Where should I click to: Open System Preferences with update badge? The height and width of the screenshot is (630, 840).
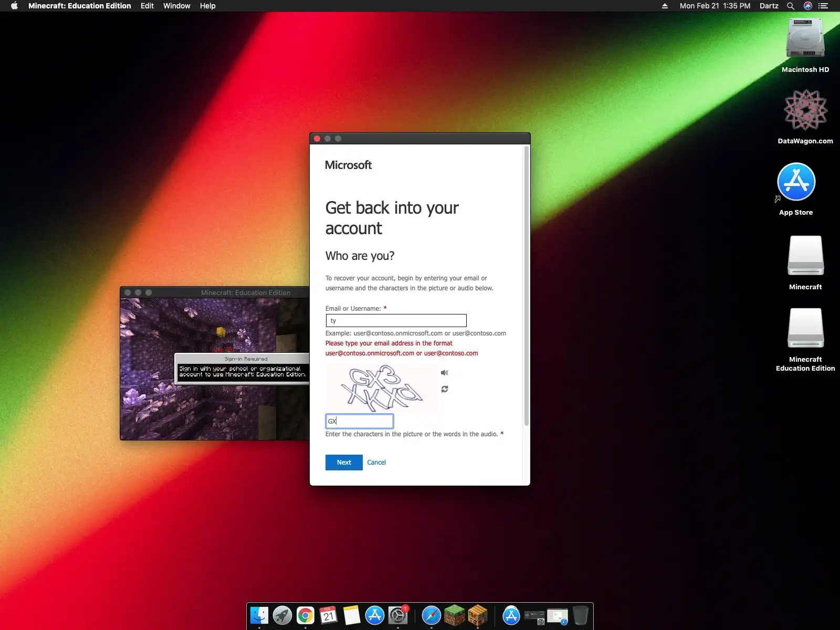[x=398, y=615]
